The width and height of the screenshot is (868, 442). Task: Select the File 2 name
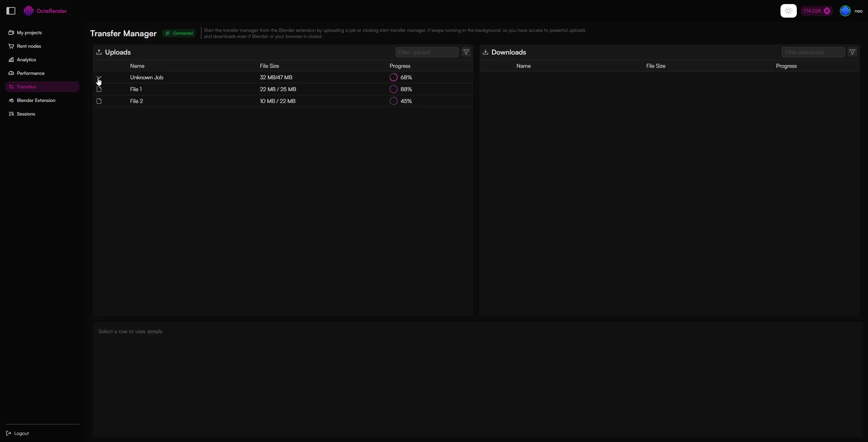point(137,101)
